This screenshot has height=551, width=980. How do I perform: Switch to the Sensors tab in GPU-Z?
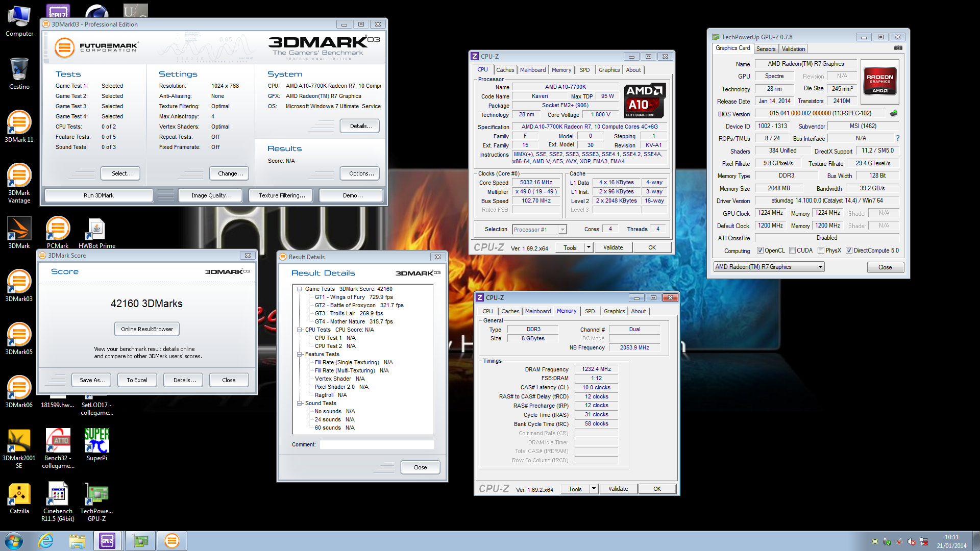click(x=766, y=49)
